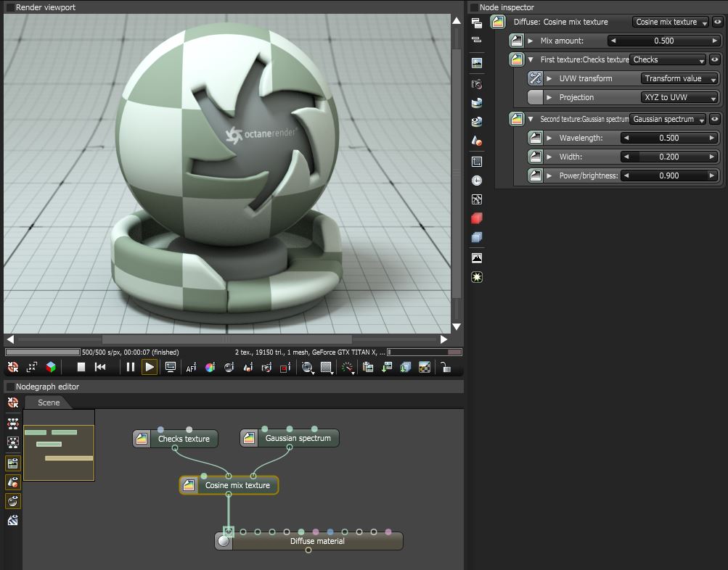
Task: Open the Transform value dropdown
Action: [679, 78]
